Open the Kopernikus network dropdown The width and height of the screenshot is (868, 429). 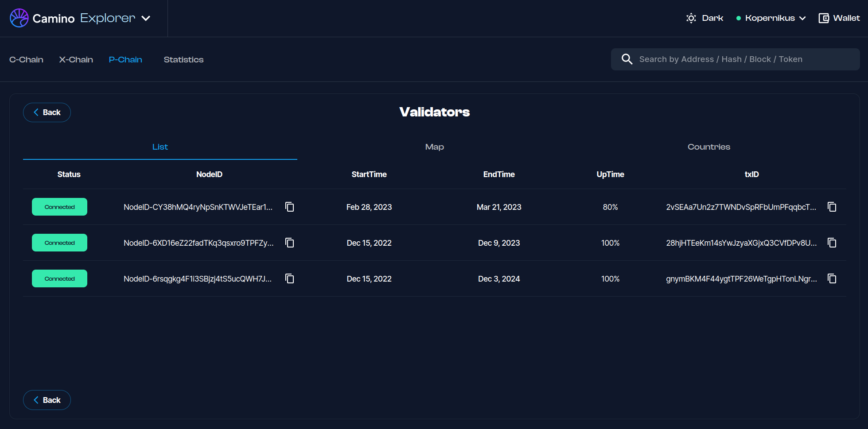tap(771, 18)
